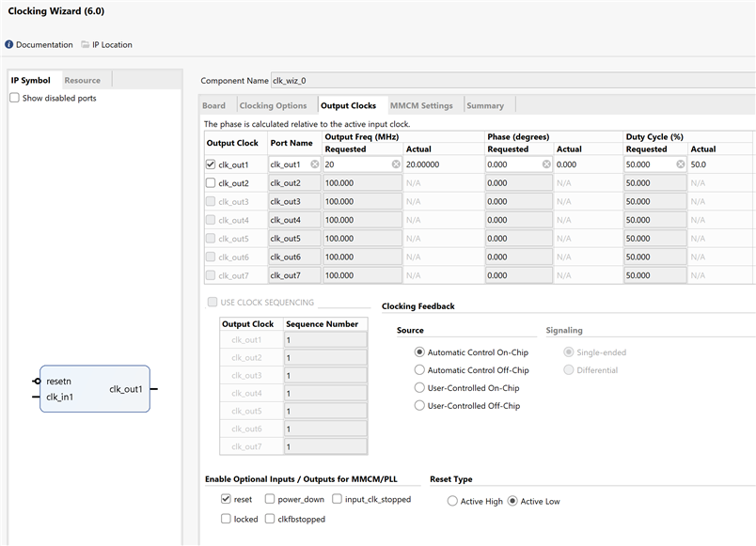The height and width of the screenshot is (546, 756).
Task: Choose User-Controlled On-Chip source
Action: 420,388
